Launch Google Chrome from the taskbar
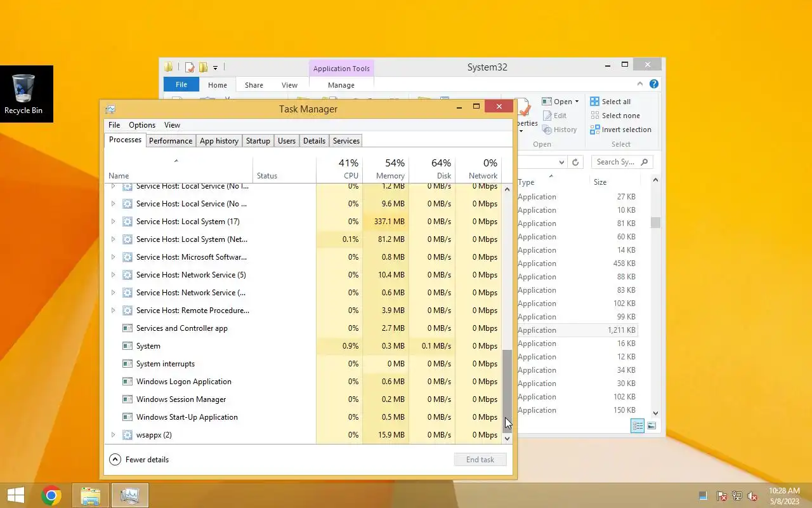The width and height of the screenshot is (812, 508). coord(51,495)
